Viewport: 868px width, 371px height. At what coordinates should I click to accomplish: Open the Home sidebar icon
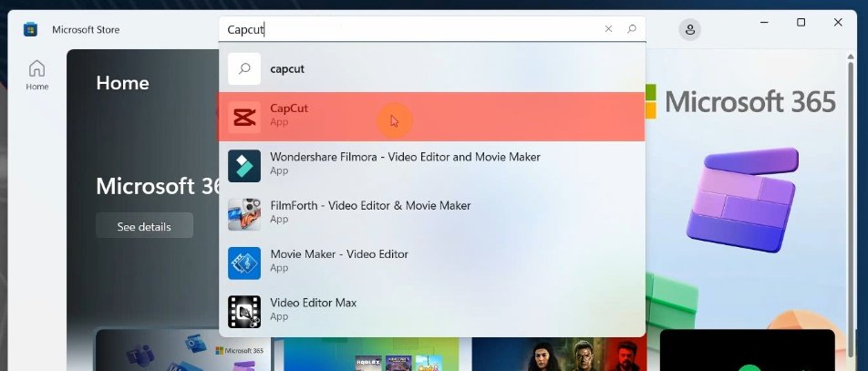point(37,75)
